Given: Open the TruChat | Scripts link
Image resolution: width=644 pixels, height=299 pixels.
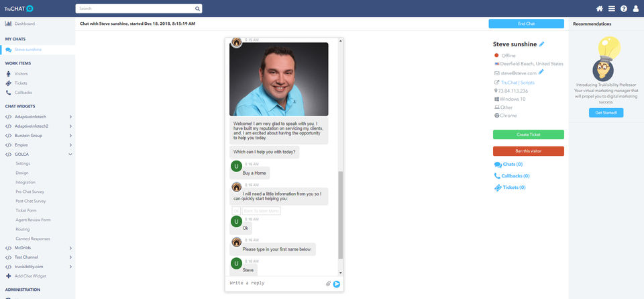Looking at the screenshot, I should 518,83.
